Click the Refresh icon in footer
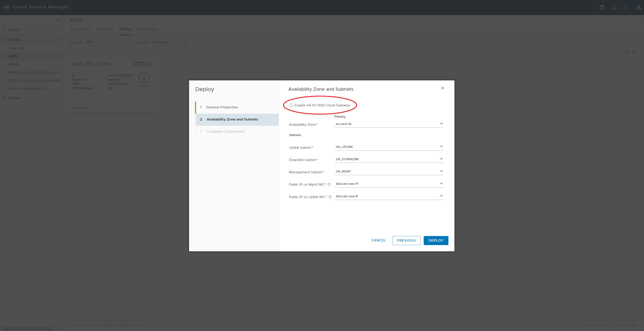 71,325
